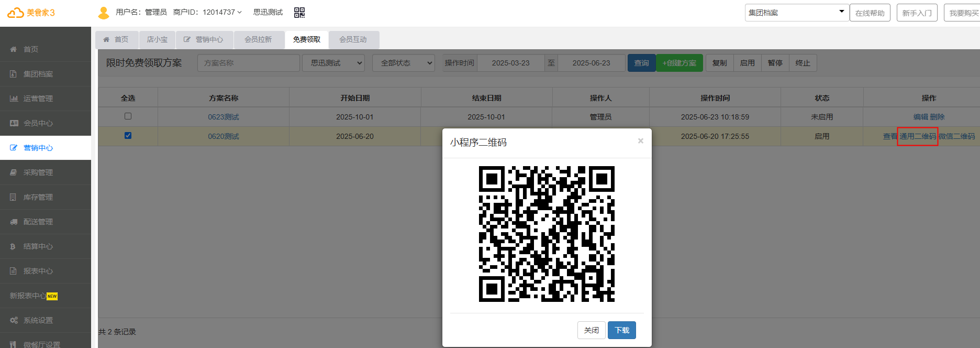
Task: Click the 微信二维码 link
Action: coord(956,136)
